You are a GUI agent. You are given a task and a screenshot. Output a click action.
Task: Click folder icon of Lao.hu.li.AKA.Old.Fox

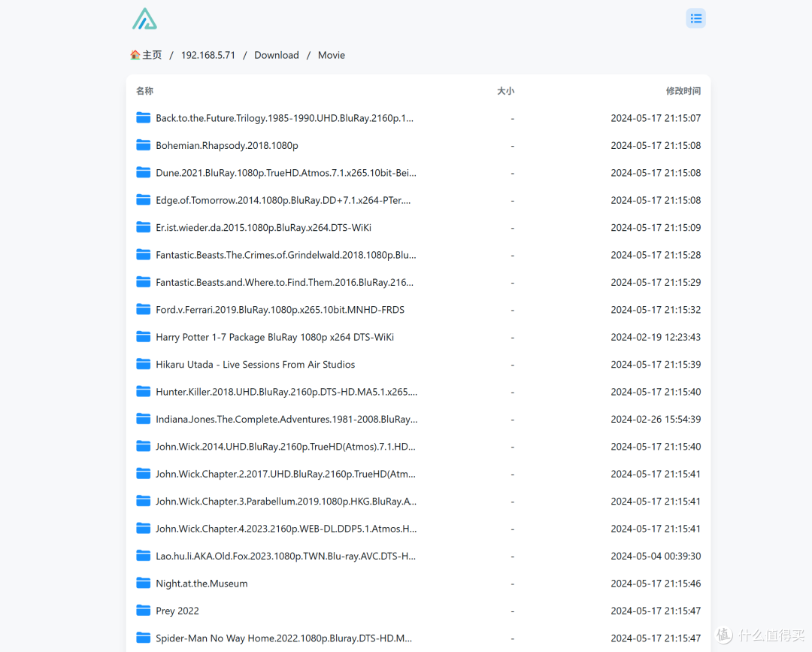tap(143, 556)
